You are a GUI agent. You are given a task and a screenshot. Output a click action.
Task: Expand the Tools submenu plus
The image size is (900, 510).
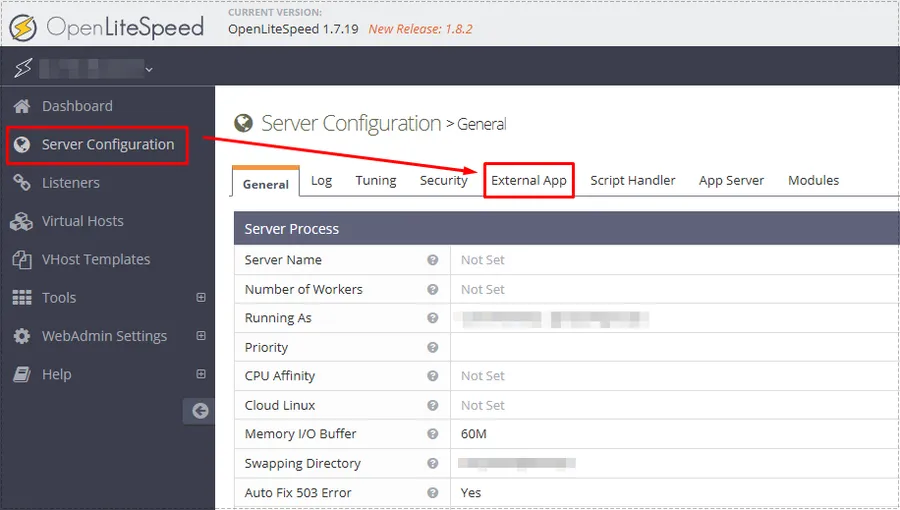pyautogui.click(x=201, y=297)
